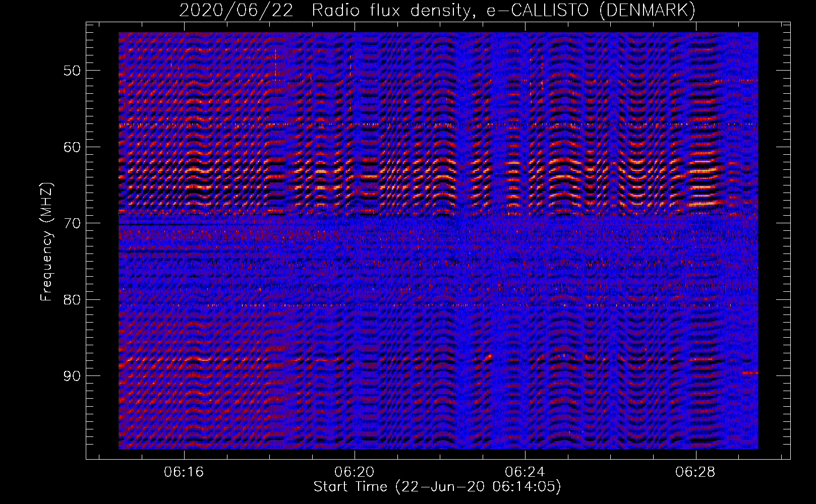Click the '70' frequency tick label

(72, 223)
